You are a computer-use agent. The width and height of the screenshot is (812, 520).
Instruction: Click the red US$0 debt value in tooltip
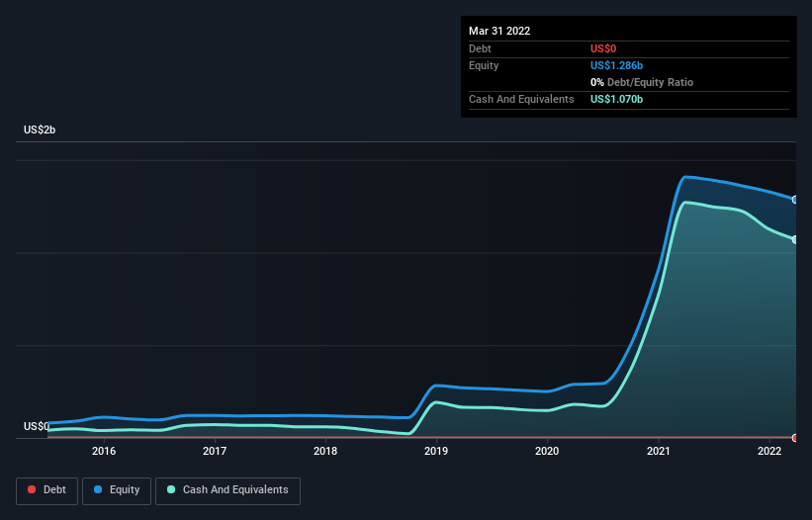pos(603,48)
